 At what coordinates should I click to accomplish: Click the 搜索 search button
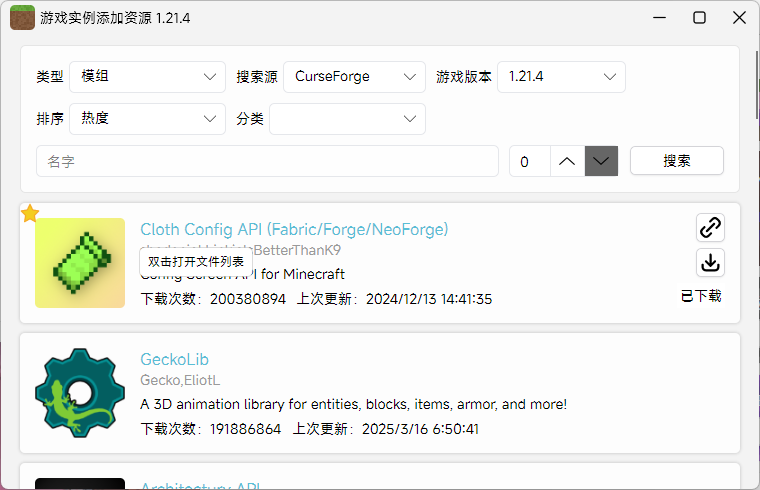(677, 161)
